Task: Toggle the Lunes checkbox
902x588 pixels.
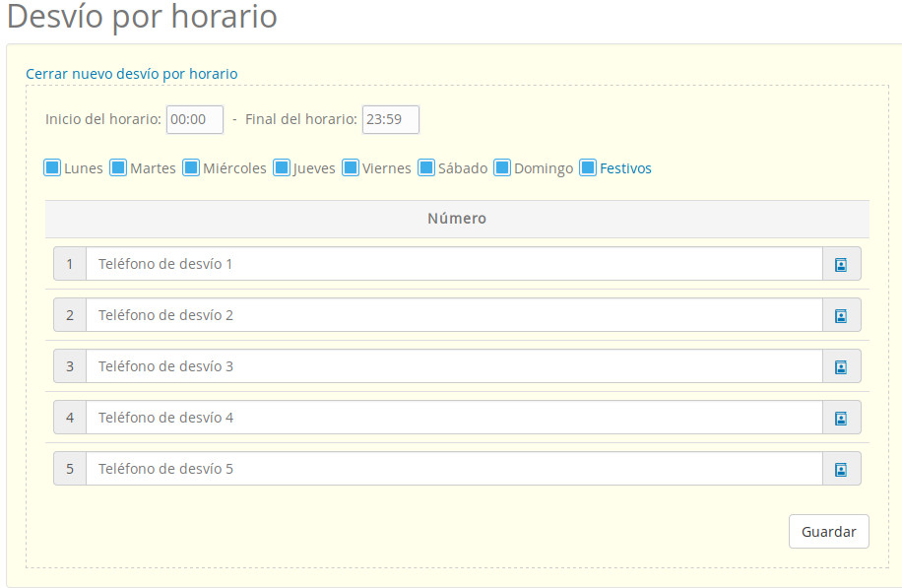Action: 52,167
